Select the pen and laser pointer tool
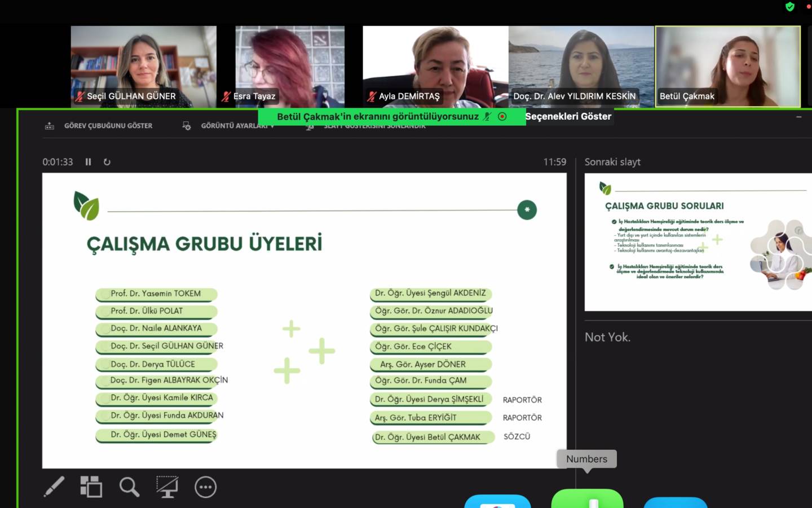Image resolution: width=812 pixels, height=508 pixels. (54, 487)
